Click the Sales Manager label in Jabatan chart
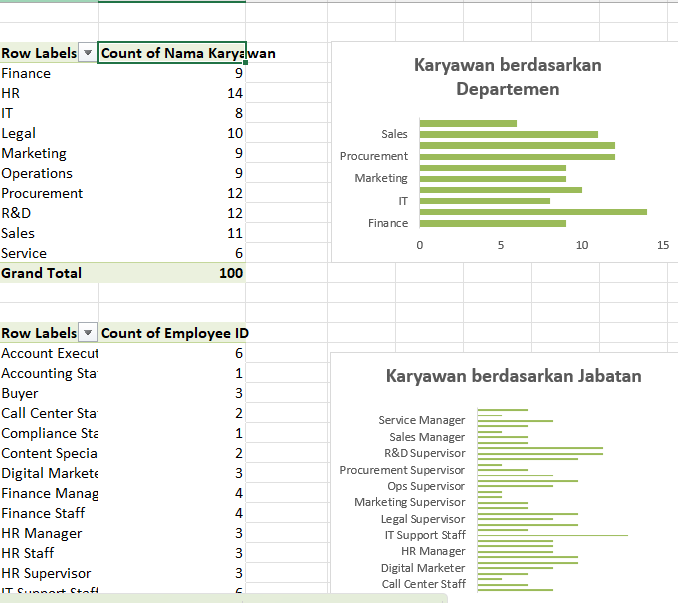Viewport: 678px width, 603px height. [x=427, y=437]
